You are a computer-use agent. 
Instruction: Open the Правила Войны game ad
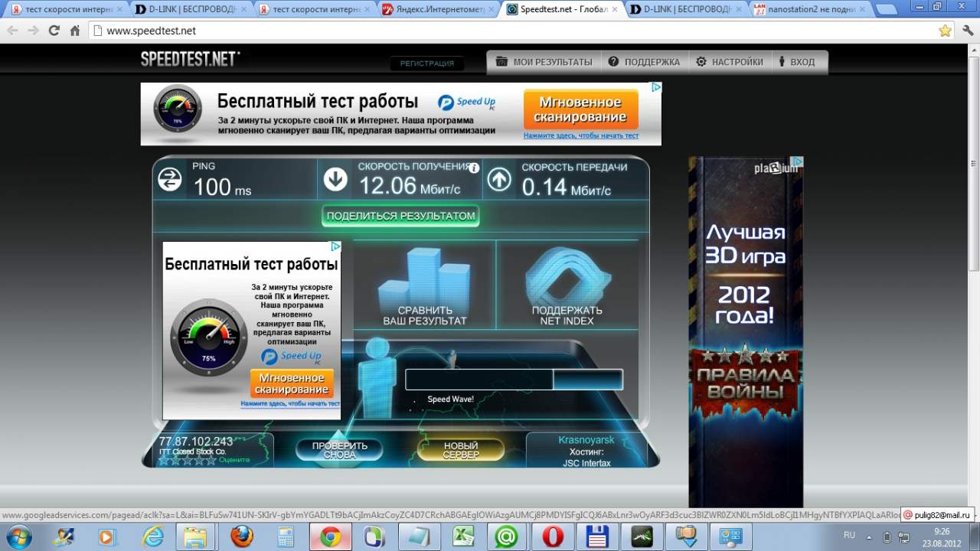pyautogui.click(x=746, y=331)
